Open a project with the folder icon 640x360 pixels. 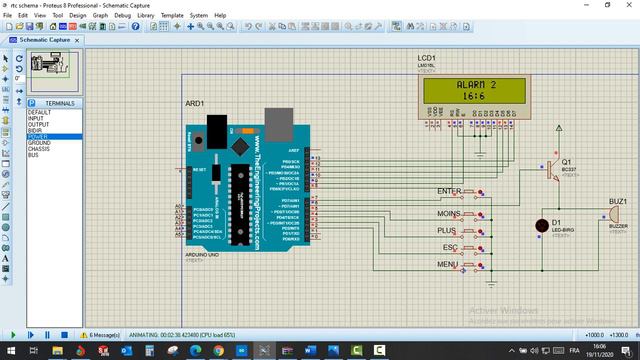click(x=19, y=27)
